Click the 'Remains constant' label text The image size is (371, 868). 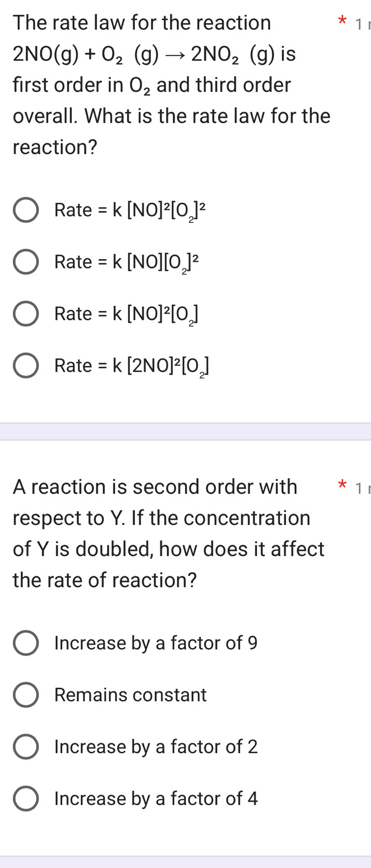coord(130,695)
